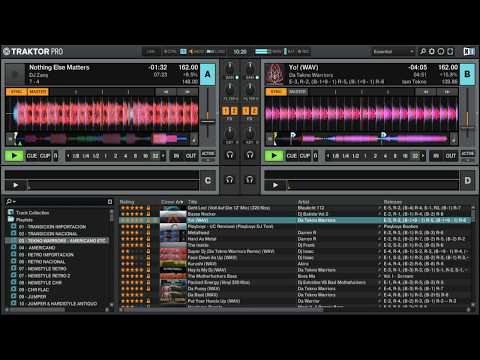Open the Essential layout dropdown

(393, 52)
